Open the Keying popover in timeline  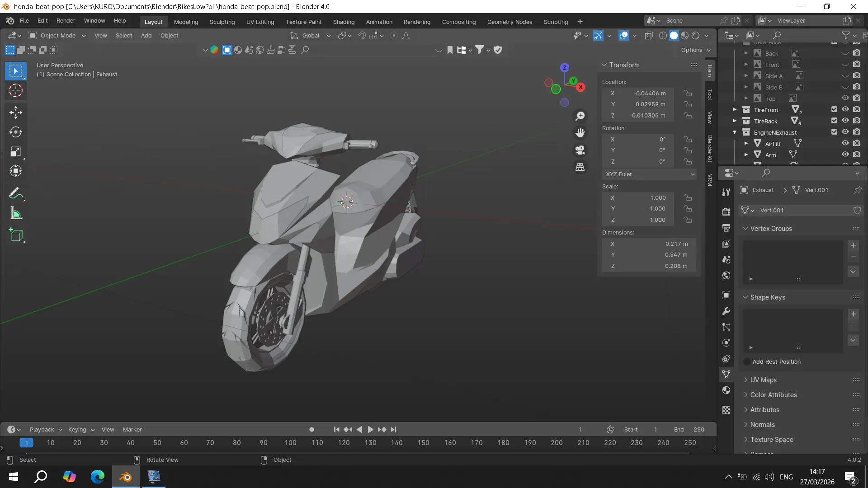[x=81, y=430]
